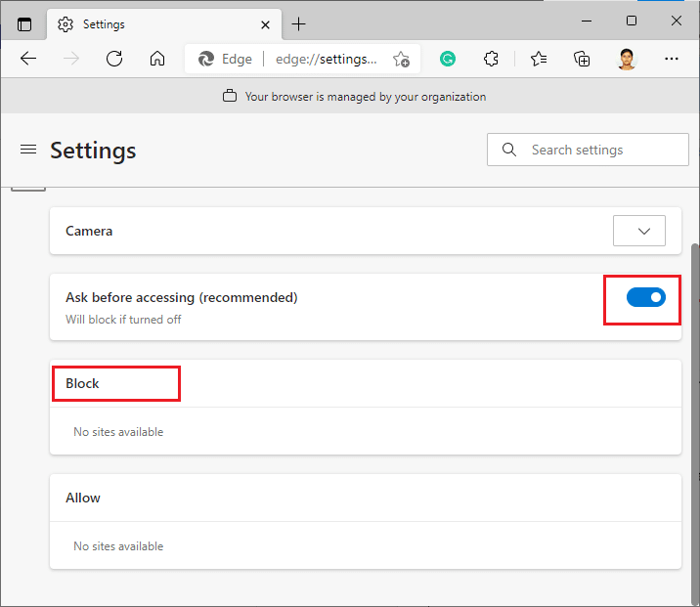Go to the Home page
Image resolution: width=700 pixels, height=607 pixels.
[157, 59]
